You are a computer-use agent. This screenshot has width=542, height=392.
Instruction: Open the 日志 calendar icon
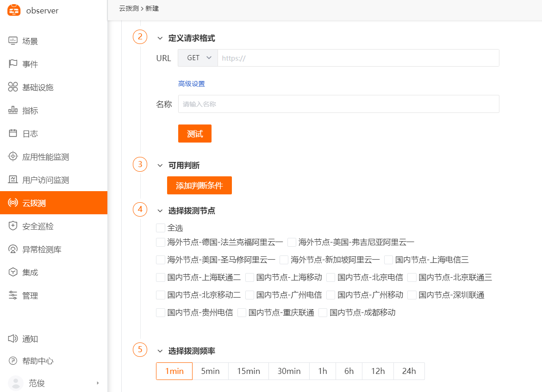(x=13, y=133)
